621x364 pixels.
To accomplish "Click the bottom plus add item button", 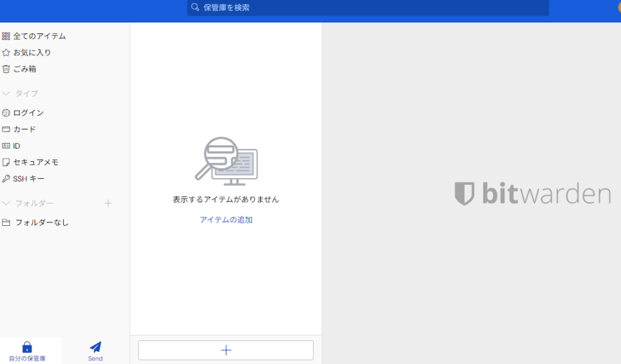I will pyautogui.click(x=226, y=350).
